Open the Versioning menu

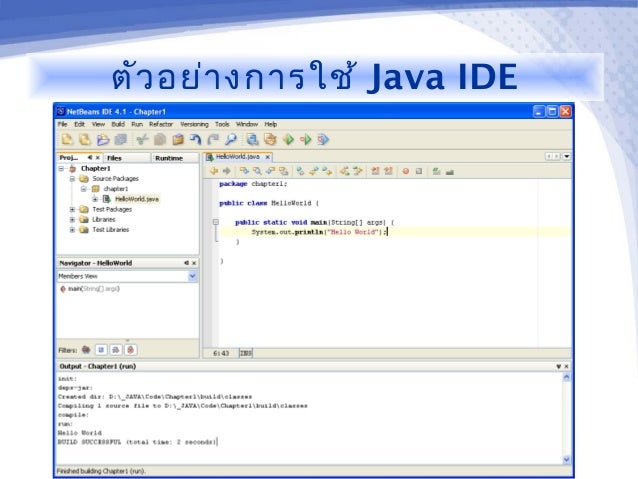pyautogui.click(x=194, y=124)
